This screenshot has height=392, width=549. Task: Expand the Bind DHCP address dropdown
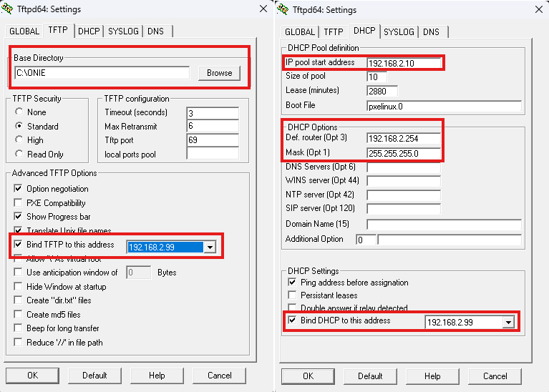508,323
